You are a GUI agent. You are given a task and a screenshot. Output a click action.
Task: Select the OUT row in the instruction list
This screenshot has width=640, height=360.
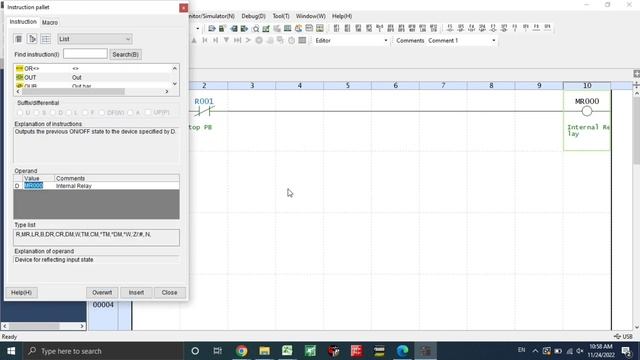(93, 77)
